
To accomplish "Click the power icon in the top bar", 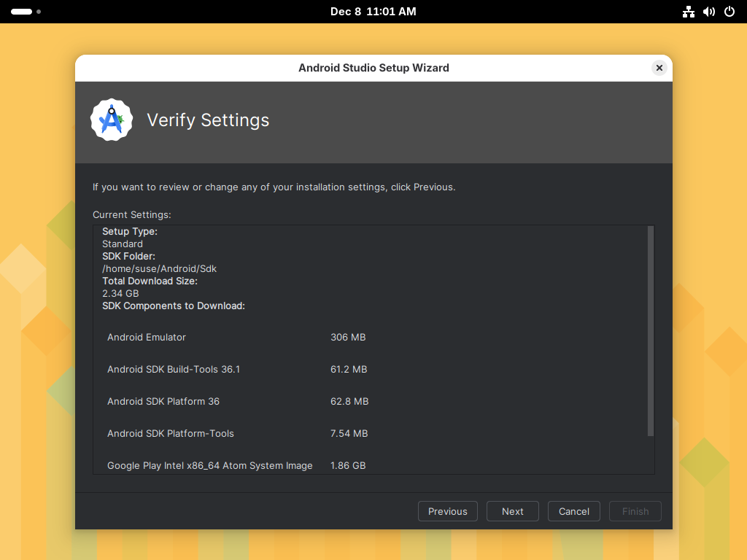I will [x=729, y=12].
